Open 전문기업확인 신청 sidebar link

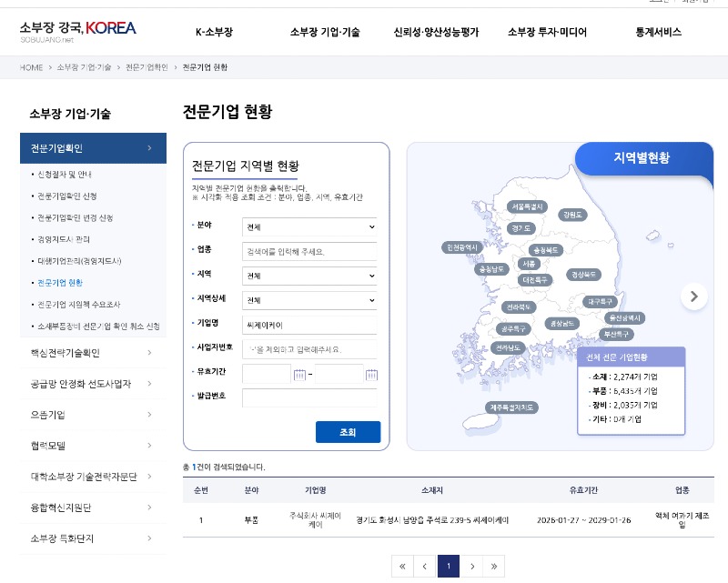(x=74, y=196)
